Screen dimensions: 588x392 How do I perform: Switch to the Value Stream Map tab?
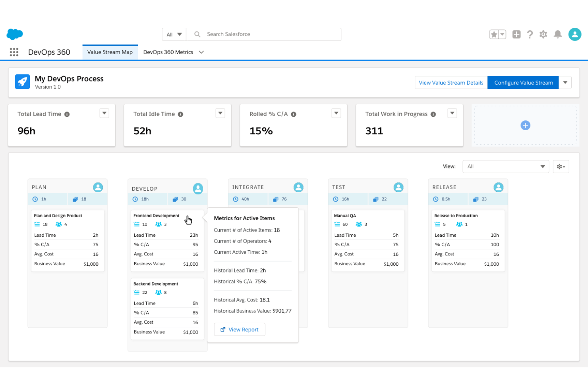coord(110,52)
